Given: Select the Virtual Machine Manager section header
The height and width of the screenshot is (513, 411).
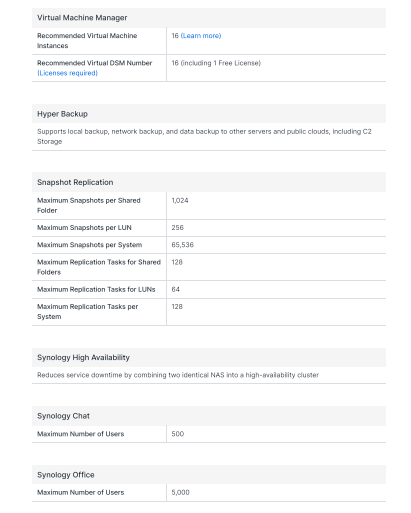Looking at the screenshot, I should (209, 18).
